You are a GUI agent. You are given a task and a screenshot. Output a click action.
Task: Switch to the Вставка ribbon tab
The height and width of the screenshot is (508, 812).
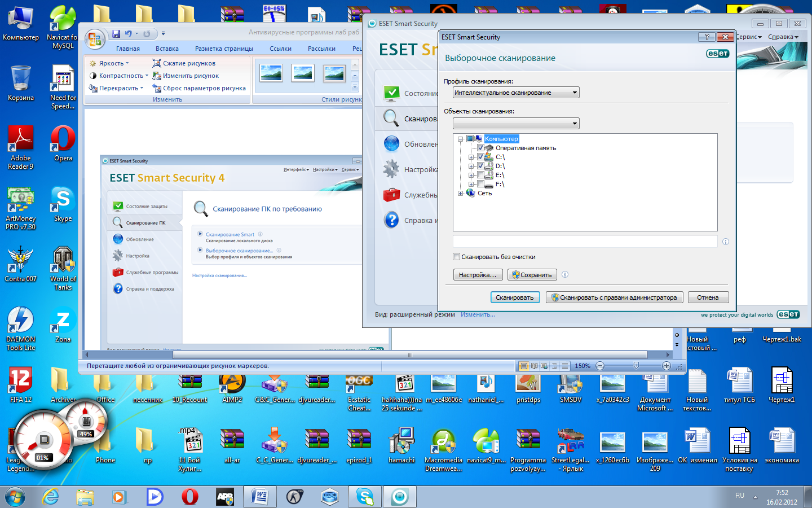[167, 49]
